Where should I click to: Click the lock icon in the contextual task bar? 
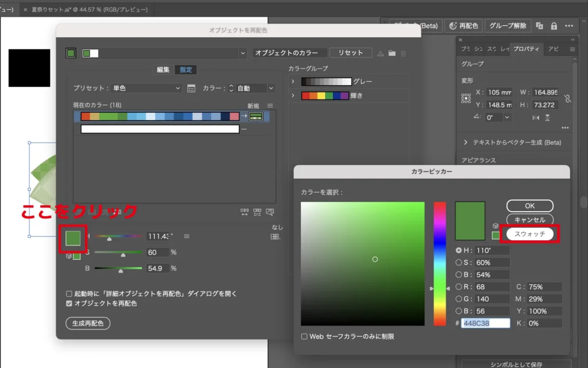[554, 26]
